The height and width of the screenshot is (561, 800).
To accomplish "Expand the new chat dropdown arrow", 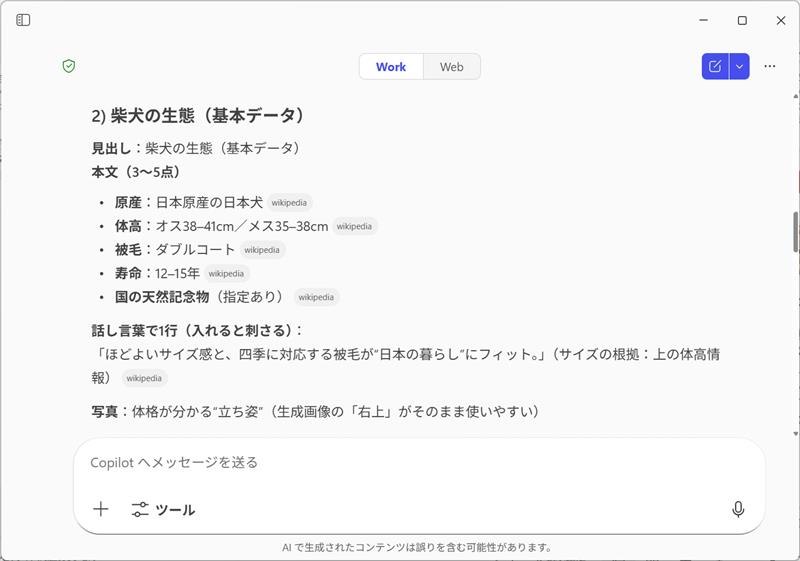I will (739, 66).
